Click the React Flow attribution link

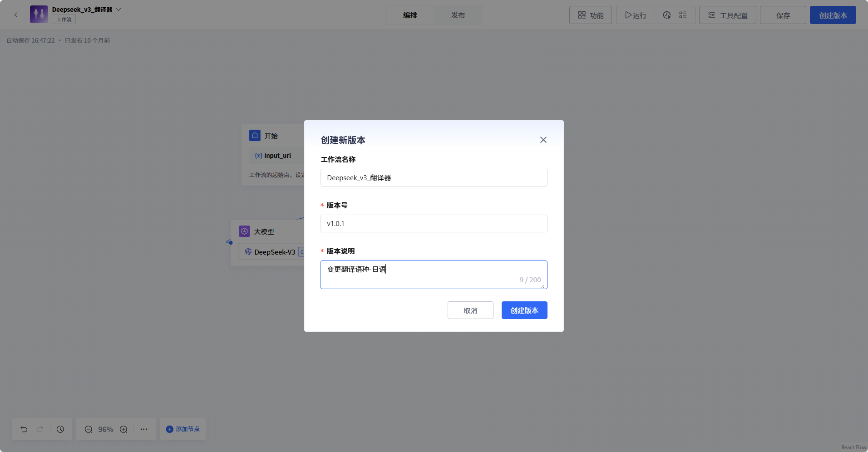(x=854, y=447)
